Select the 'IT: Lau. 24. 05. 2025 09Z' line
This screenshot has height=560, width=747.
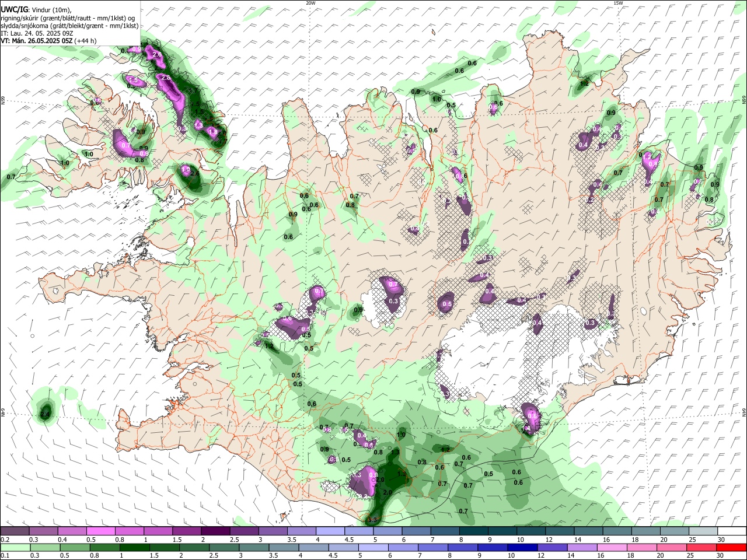[x=37, y=33]
